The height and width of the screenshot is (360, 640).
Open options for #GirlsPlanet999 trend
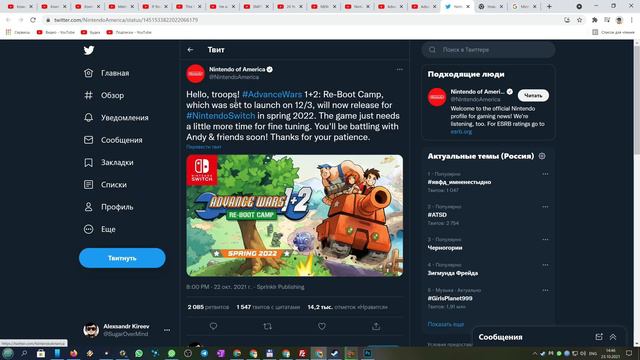[545, 290]
